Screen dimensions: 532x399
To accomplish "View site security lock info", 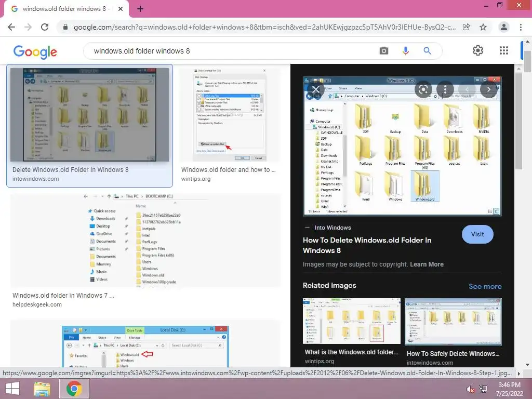I will point(65,27).
